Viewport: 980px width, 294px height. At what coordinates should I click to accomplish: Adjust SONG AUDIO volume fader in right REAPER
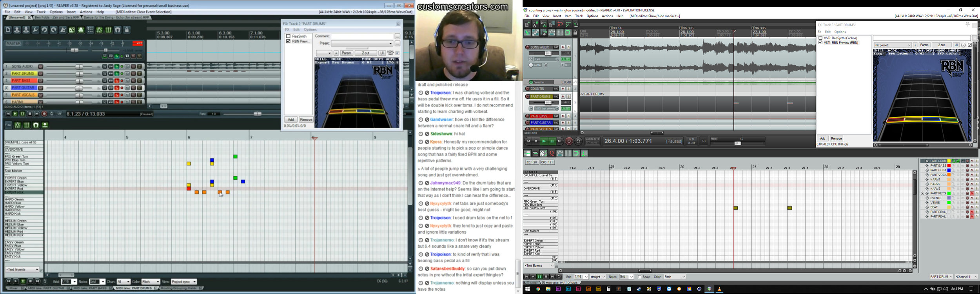pos(548,53)
